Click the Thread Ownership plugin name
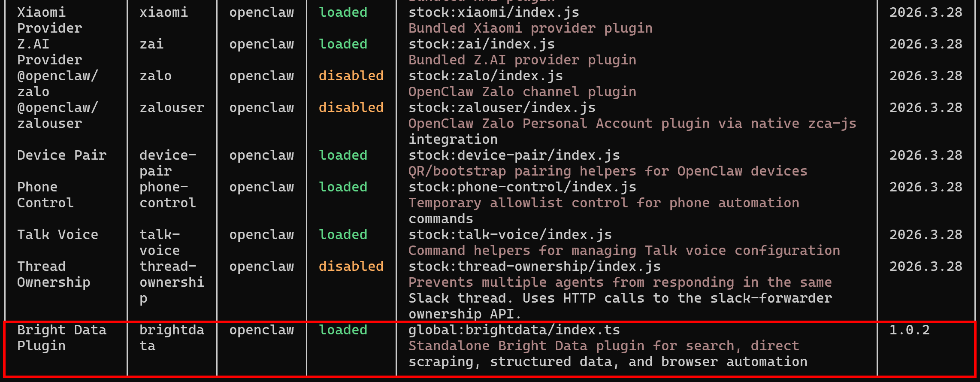 click(x=54, y=274)
